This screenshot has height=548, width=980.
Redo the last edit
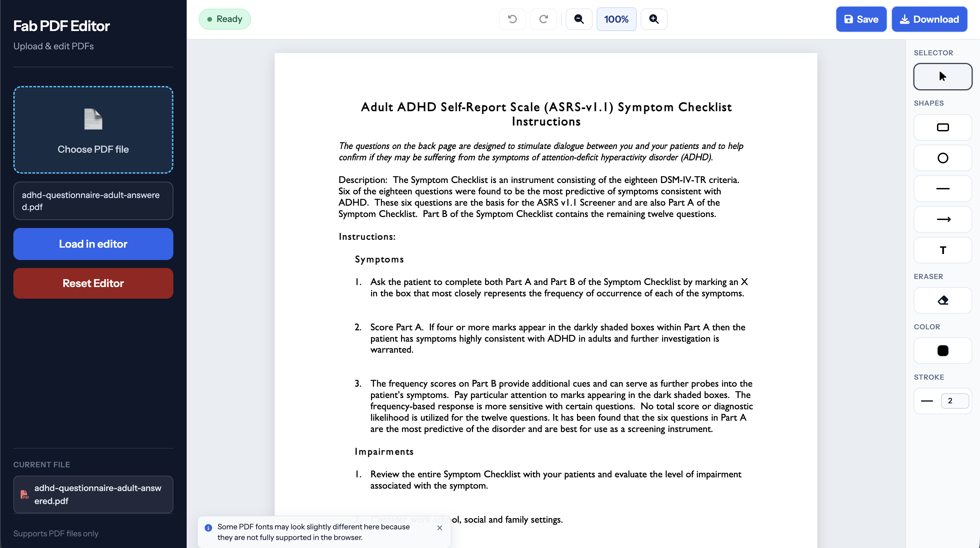[x=543, y=19]
